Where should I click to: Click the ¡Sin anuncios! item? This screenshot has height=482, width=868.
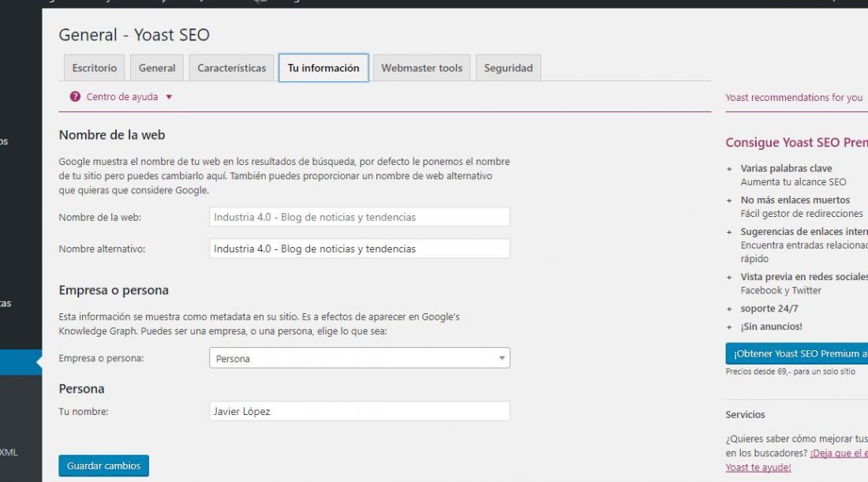pos(771,327)
